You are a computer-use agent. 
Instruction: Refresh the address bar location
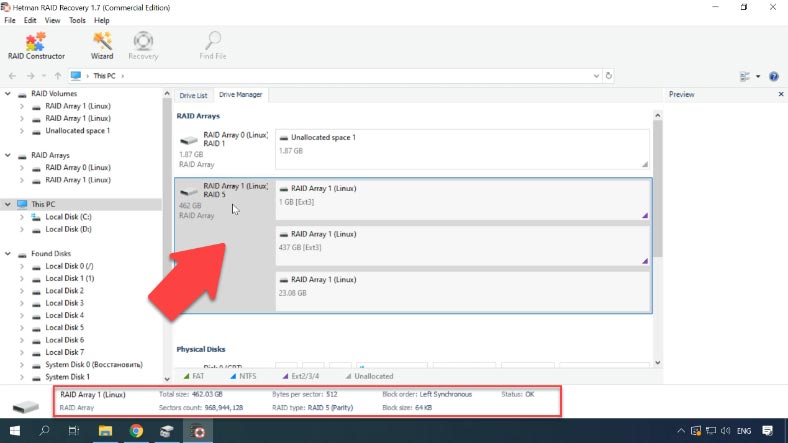coord(609,76)
